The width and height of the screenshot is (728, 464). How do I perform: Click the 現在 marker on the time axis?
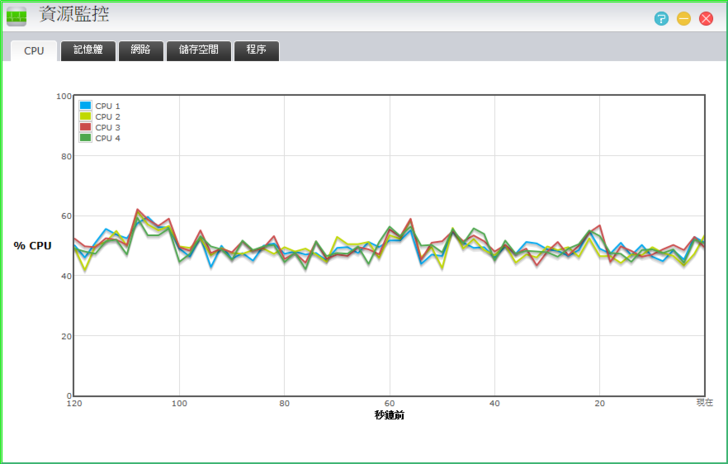pyautogui.click(x=705, y=403)
